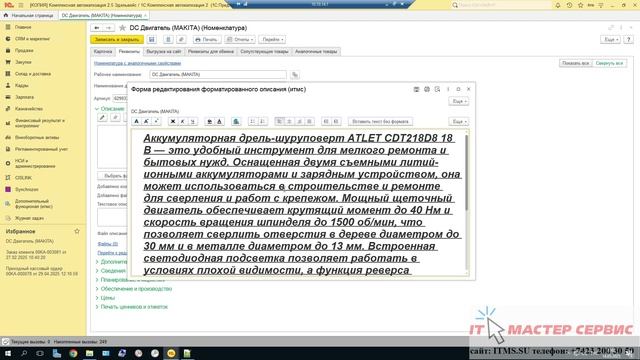Image resolution: width=640 pixels, height=360 pixels.
Task: Justify text in editor toolbar
Action: point(309,122)
